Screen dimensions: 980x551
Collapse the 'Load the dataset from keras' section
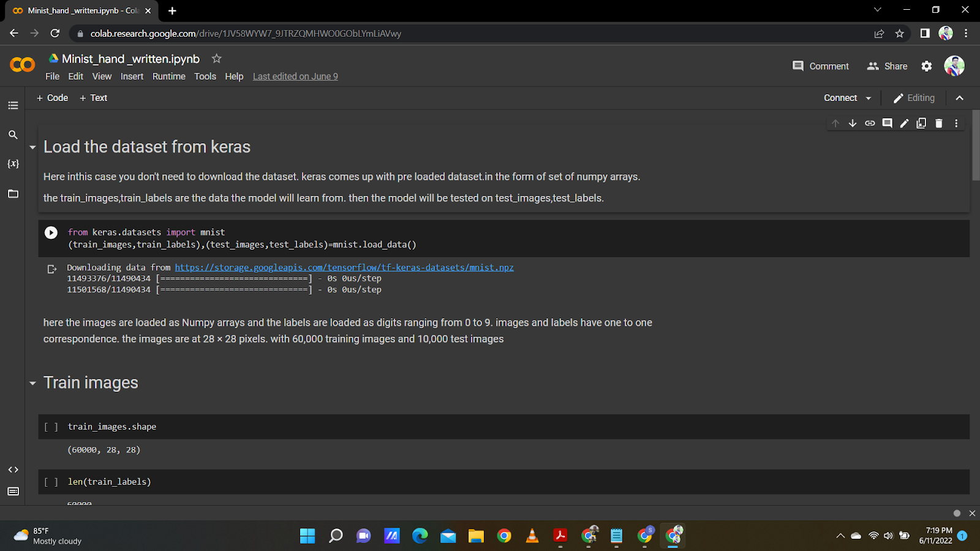pos(32,148)
